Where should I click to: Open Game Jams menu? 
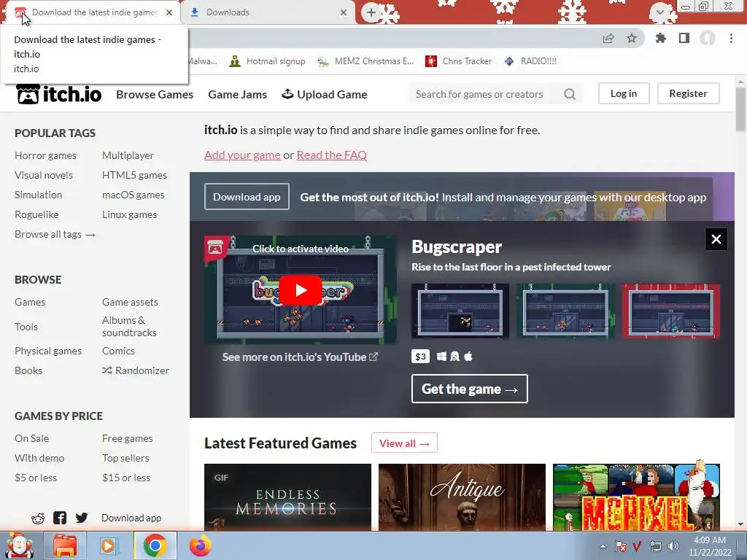[238, 94]
